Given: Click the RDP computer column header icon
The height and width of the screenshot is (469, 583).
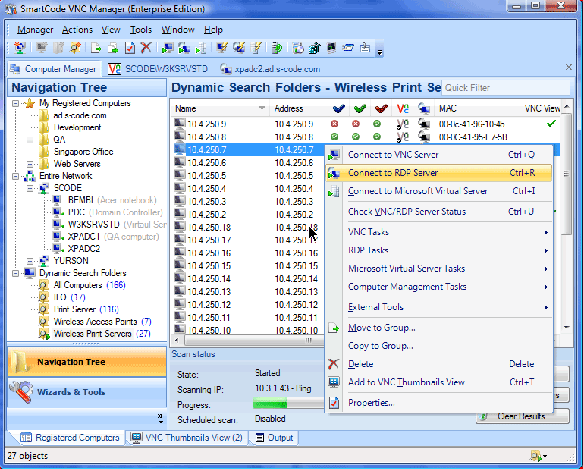Looking at the screenshot, I should coord(424,109).
